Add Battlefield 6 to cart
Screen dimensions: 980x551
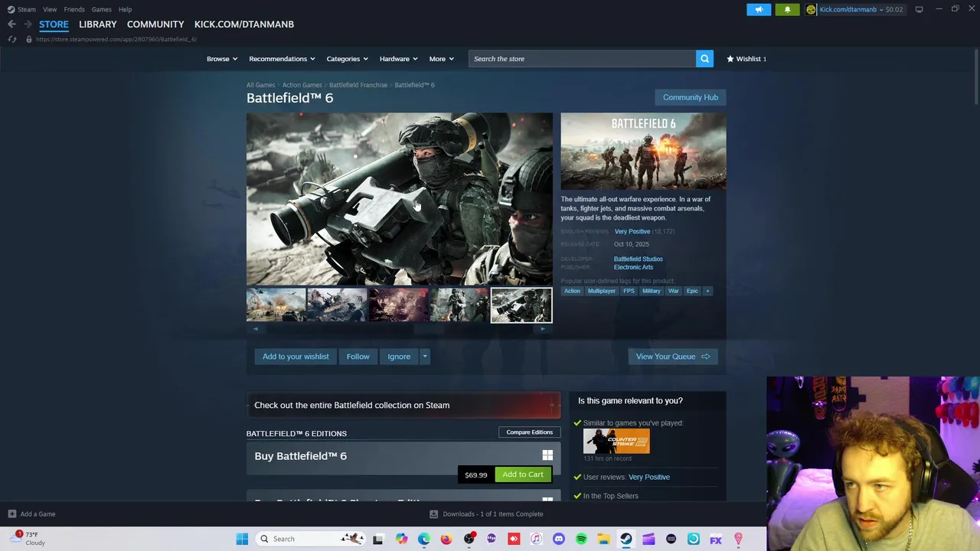(x=523, y=474)
